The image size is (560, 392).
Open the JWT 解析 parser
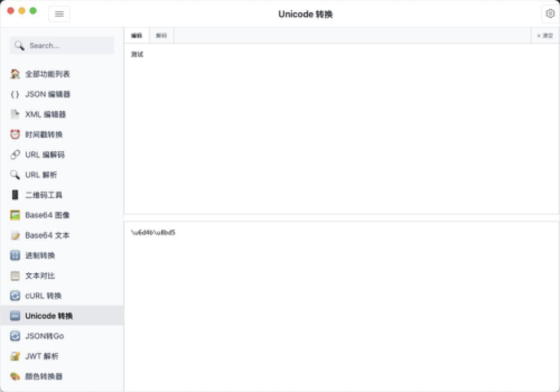pyautogui.click(x=43, y=356)
